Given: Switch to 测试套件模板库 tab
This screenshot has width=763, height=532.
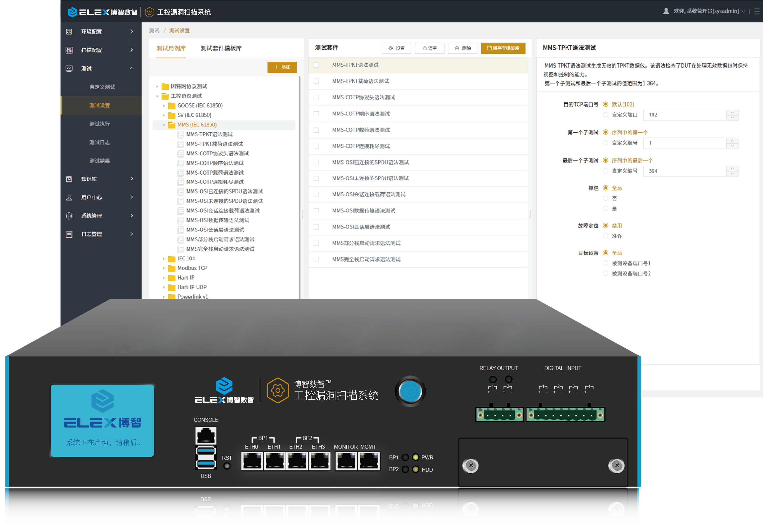Looking at the screenshot, I should point(221,49).
